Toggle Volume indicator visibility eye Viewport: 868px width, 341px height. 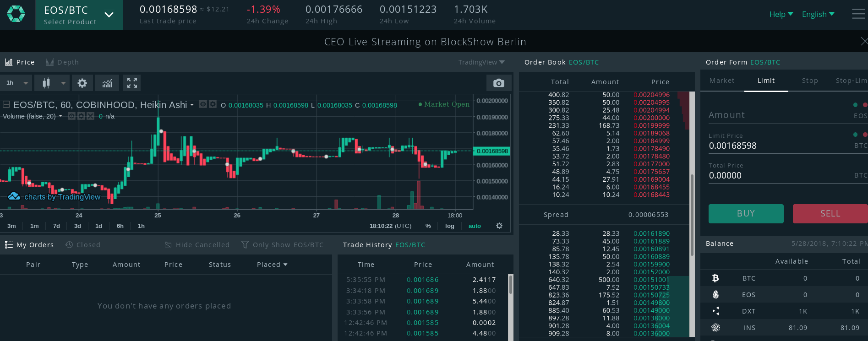71,116
